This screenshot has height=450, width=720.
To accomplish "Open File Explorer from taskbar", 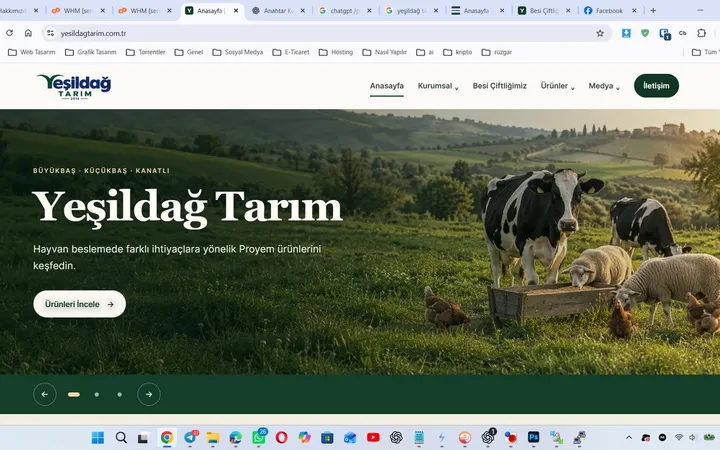I will (213, 437).
